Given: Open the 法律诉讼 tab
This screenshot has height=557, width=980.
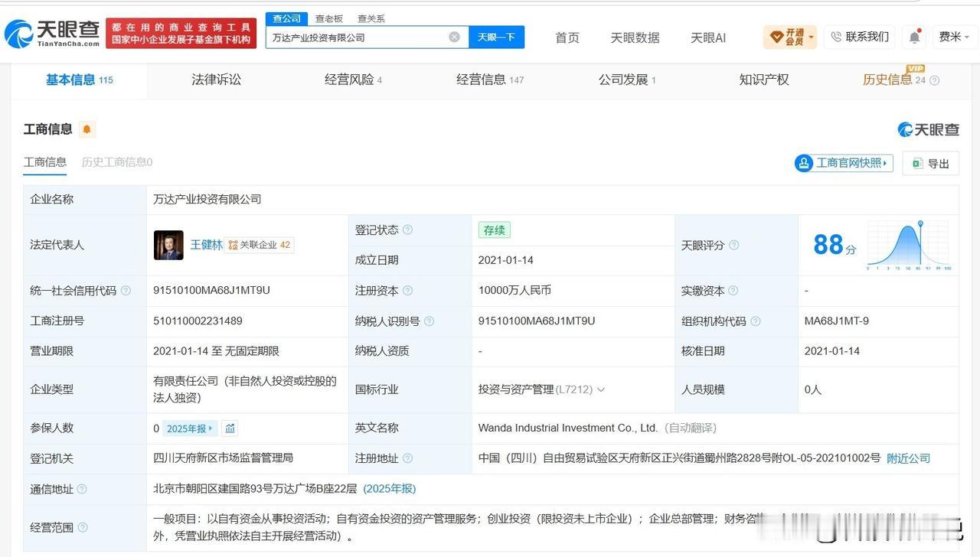Looking at the screenshot, I should pyautogui.click(x=216, y=80).
